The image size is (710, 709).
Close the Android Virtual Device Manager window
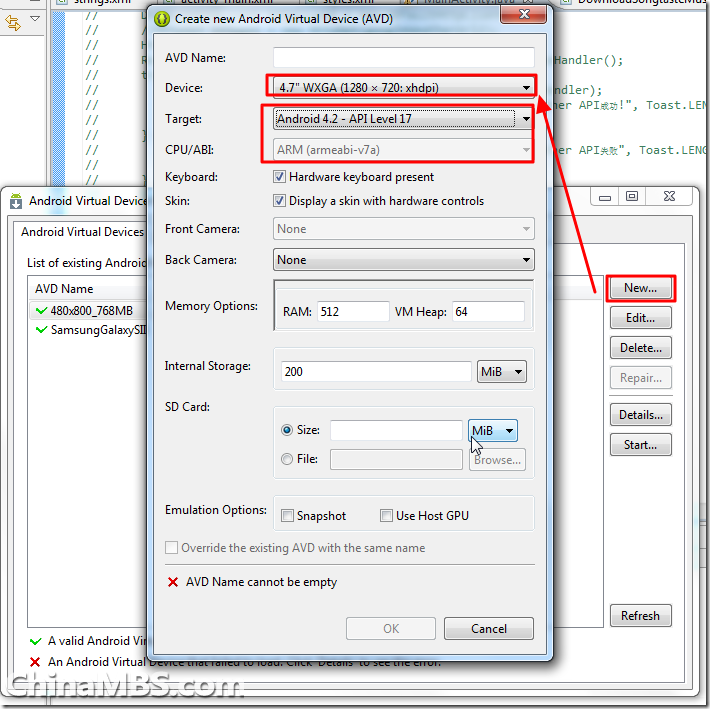[x=669, y=196]
